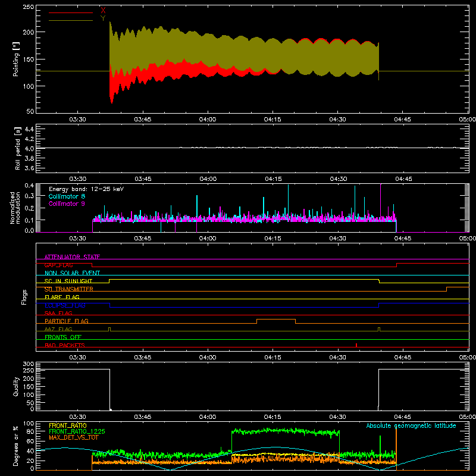
Task: Click the 04:45 label under Normalized modulation plot
Action: [403, 239]
